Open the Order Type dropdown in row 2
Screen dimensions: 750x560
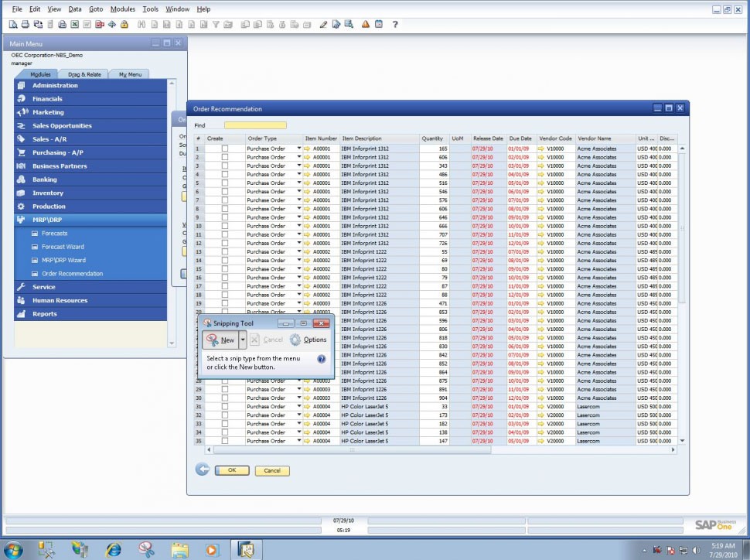click(x=299, y=157)
